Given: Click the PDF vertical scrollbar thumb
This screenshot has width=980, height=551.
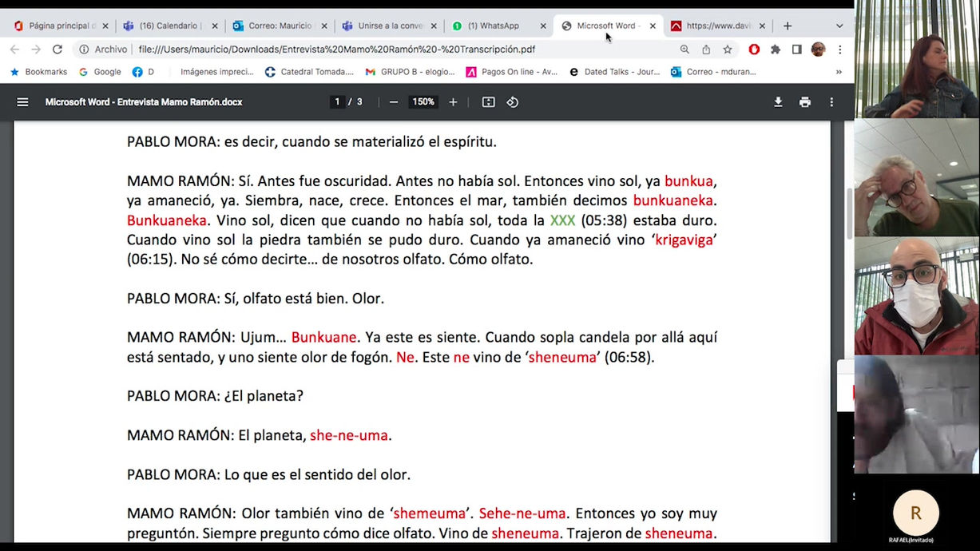Looking at the screenshot, I should pyautogui.click(x=850, y=214).
